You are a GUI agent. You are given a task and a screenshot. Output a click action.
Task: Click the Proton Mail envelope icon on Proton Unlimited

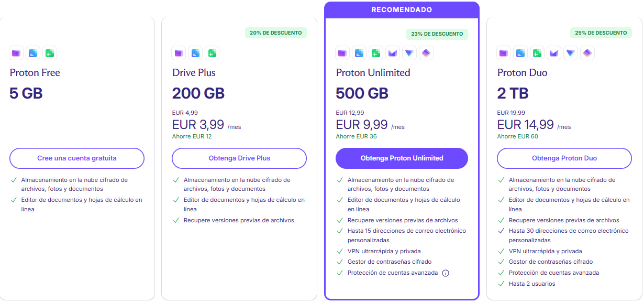click(x=393, y=53)
